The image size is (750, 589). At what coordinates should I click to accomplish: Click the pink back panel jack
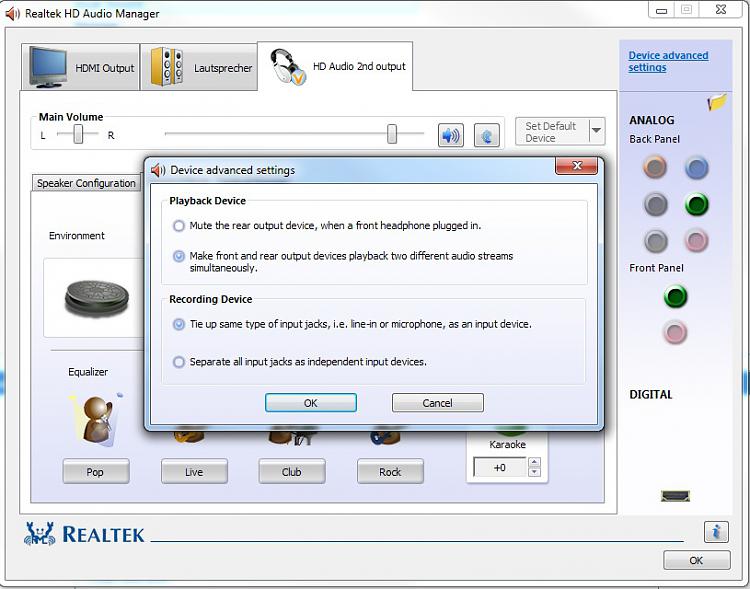coord(696,241)
